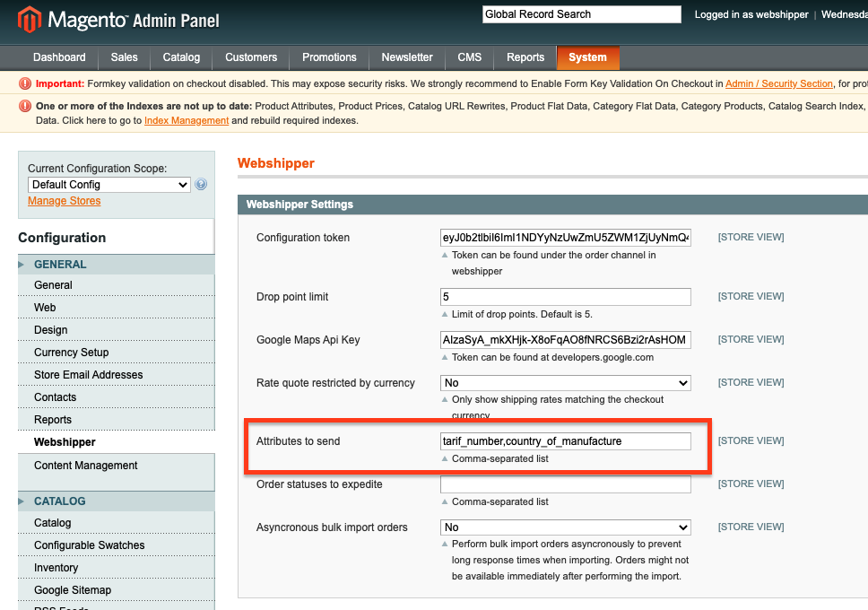The height and width of the screenshot is (610, 868).
Task: Click the Configuration token field
Action: pyautogui.click(x=565, y=238)
